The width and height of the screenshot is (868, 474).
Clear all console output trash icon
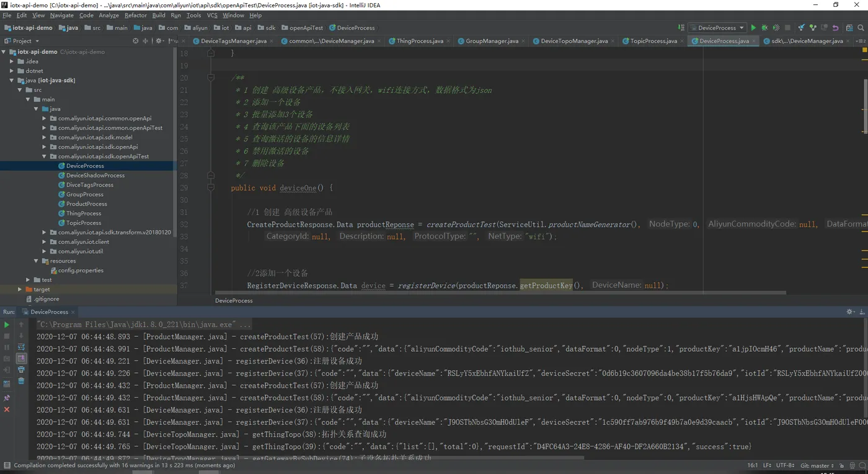point(21,381)
